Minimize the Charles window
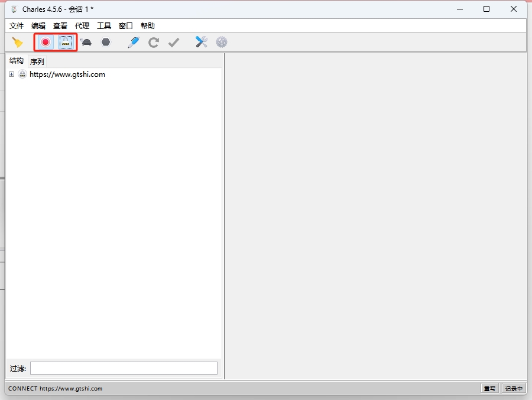Viewport: 532px width, 400px height. (x=460, y=9)
